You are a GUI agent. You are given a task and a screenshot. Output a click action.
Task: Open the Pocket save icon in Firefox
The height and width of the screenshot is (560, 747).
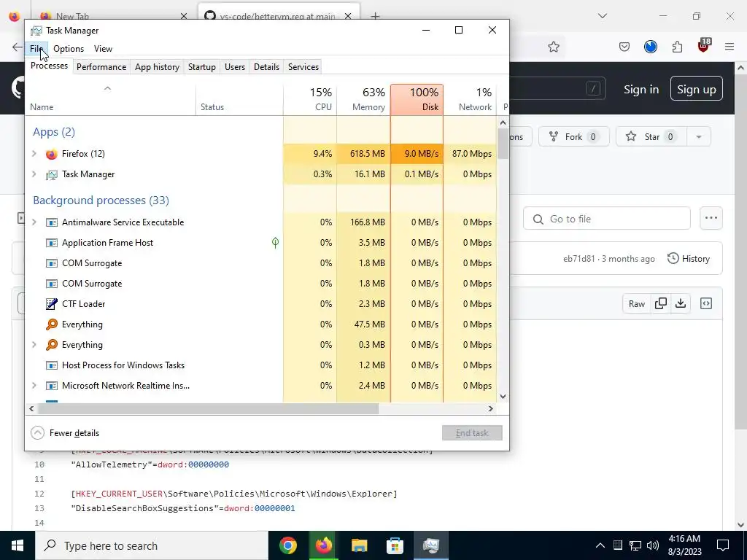point(624,47)
